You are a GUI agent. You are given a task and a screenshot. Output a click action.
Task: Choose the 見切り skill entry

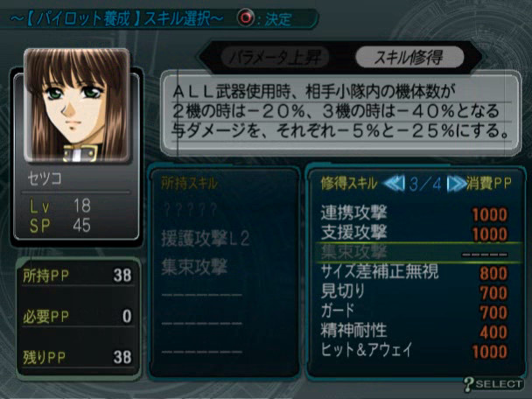tap(414, 291)
